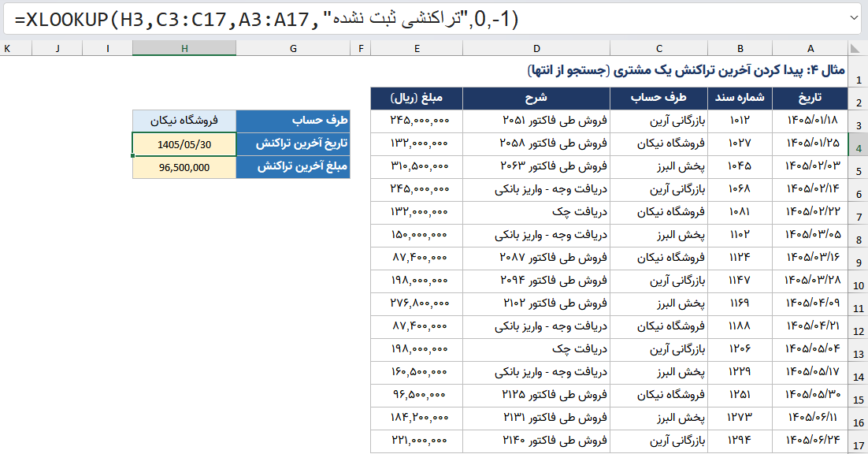Select cell فروش طی فاکتور ۲۱۲۵
The width and height of the screenshot is (868, 454).
coord(536,396)
